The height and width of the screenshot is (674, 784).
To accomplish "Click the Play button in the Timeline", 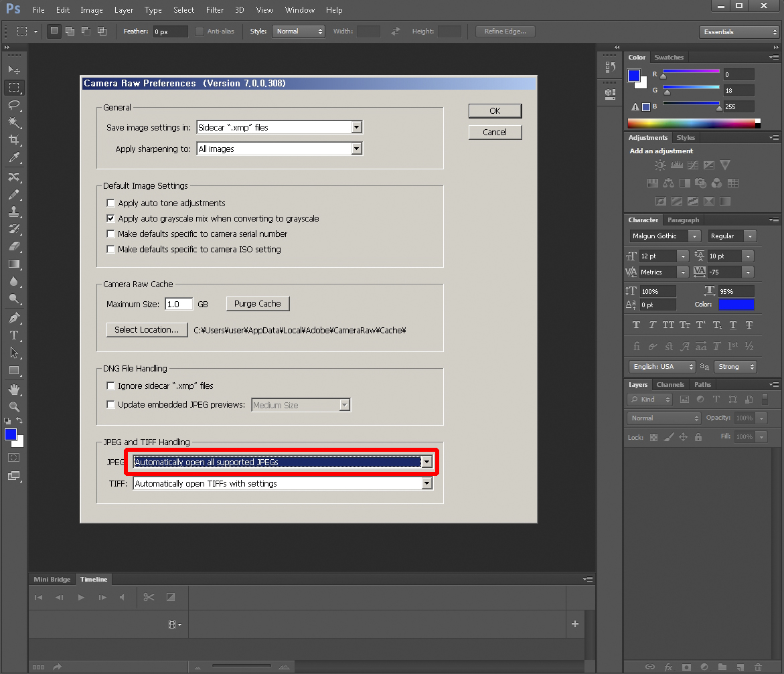I will (x=81, y=597).
